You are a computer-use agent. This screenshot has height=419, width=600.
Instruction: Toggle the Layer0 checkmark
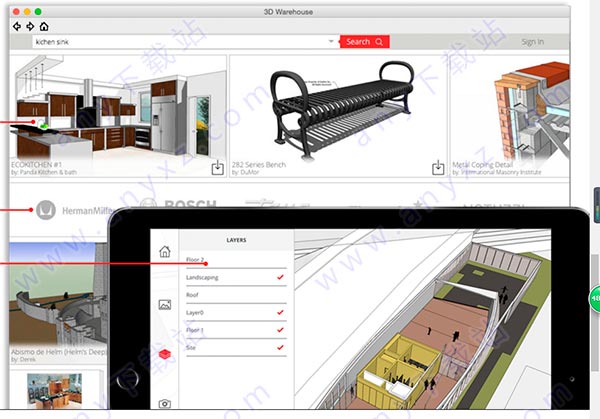280,313
